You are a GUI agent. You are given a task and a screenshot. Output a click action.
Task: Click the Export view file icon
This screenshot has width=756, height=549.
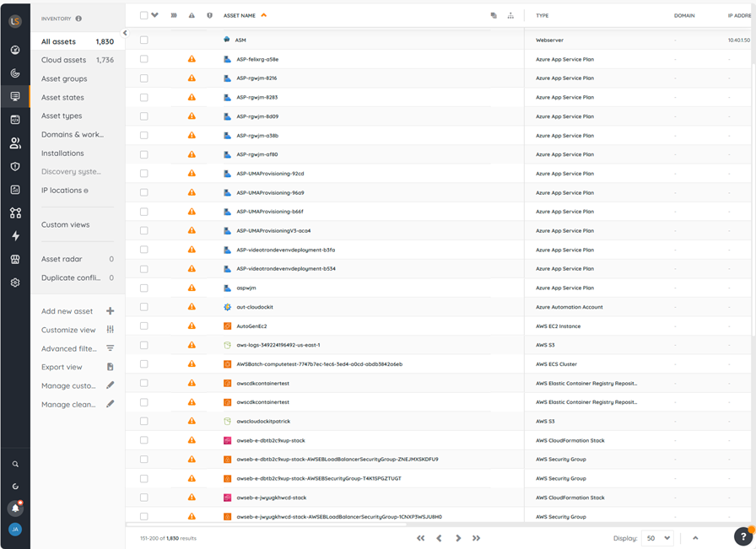pos(110,367)
